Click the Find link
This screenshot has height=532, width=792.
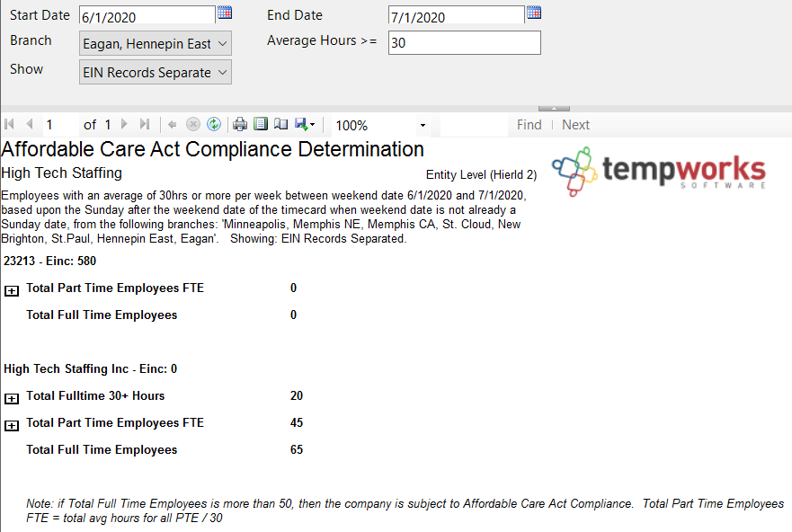coord(529,125)
